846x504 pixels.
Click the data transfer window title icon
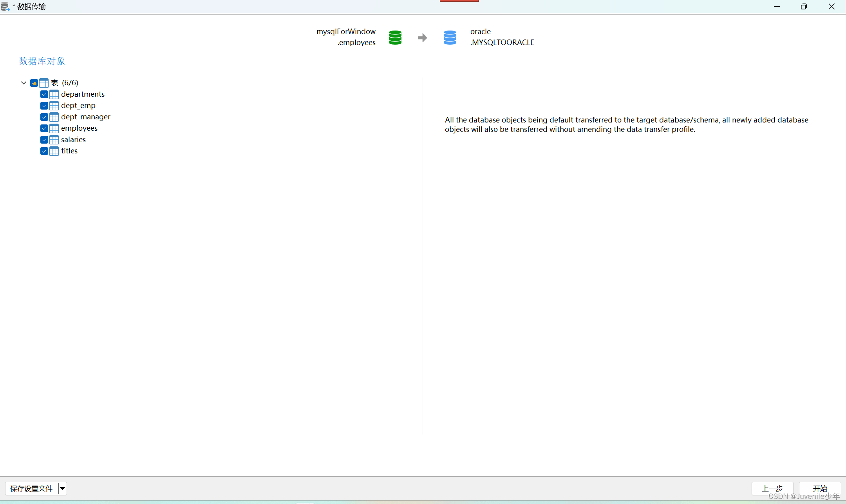(5, 7)
